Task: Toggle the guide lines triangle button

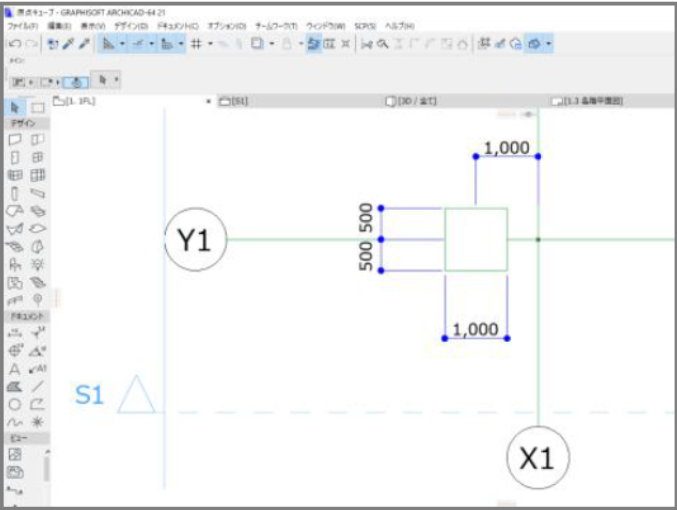Action: (109, 44)
